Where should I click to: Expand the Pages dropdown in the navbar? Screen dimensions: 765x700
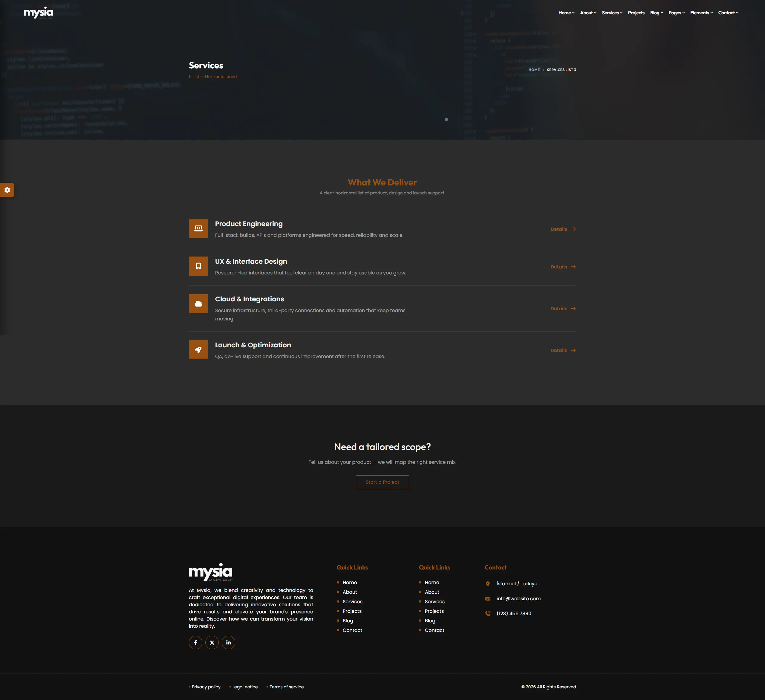(x=677, y=13)
